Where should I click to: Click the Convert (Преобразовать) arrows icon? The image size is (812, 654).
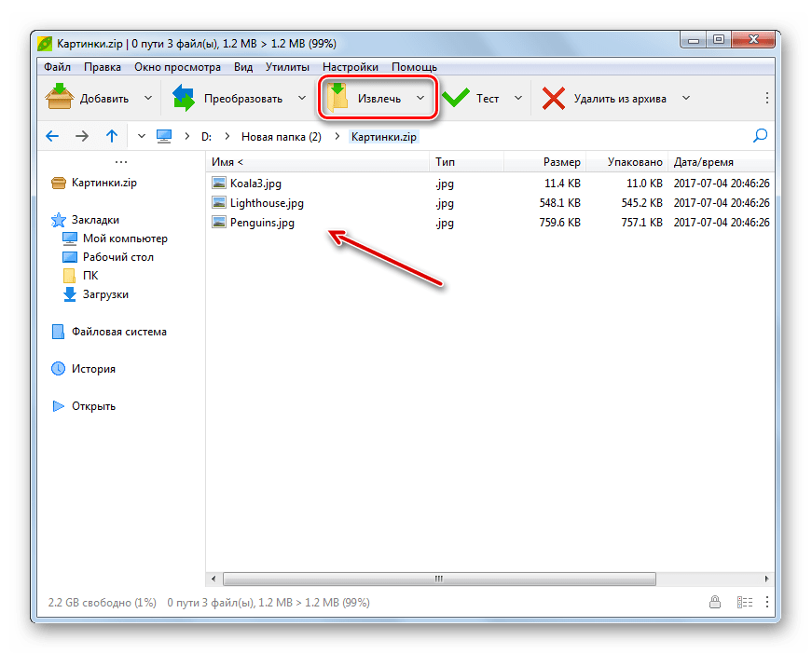tap(184, 98)
